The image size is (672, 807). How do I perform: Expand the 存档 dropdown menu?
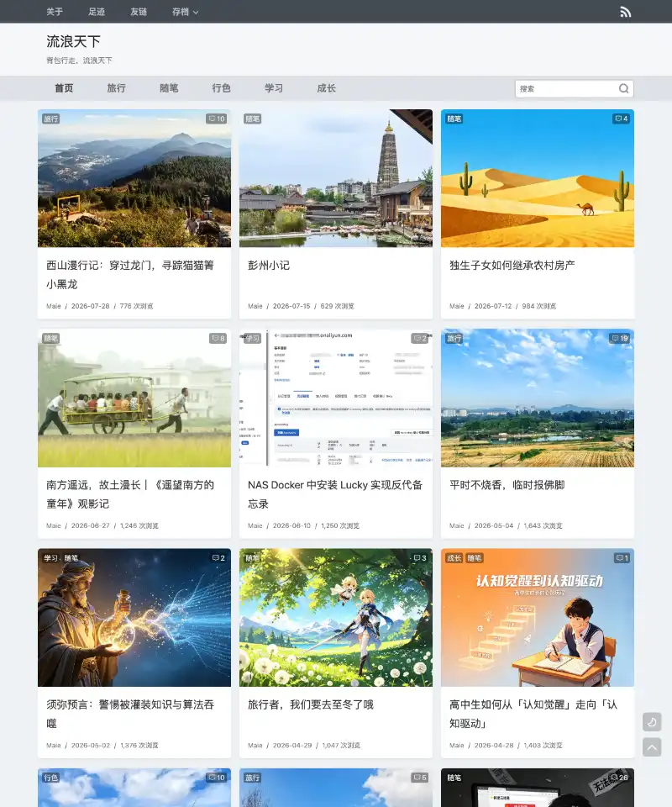coord(185,12)
